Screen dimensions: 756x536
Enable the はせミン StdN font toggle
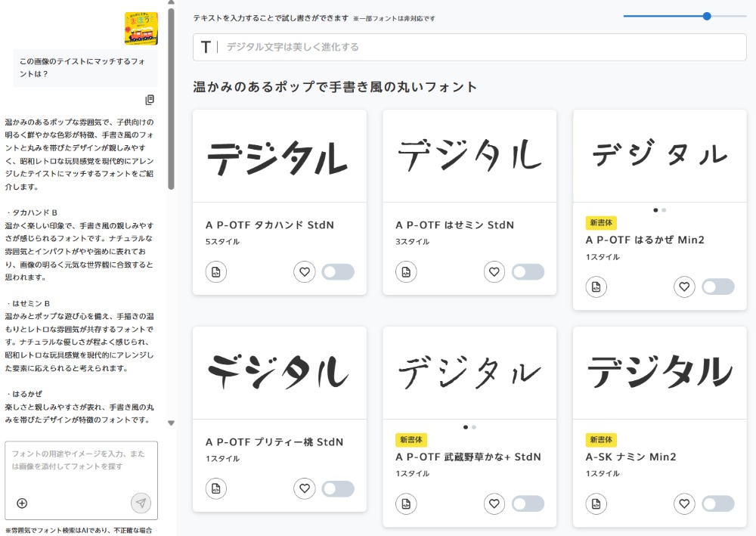tap(528, 272)
